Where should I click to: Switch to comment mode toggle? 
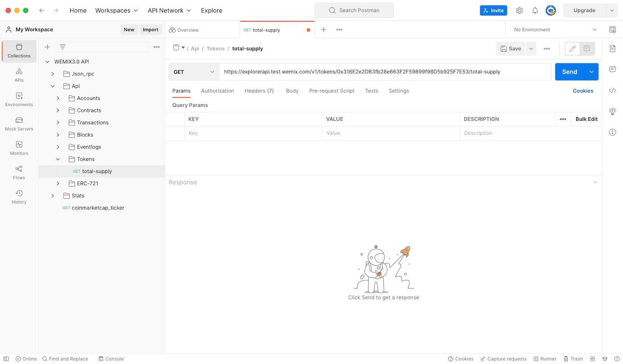[x=587, y=49]
